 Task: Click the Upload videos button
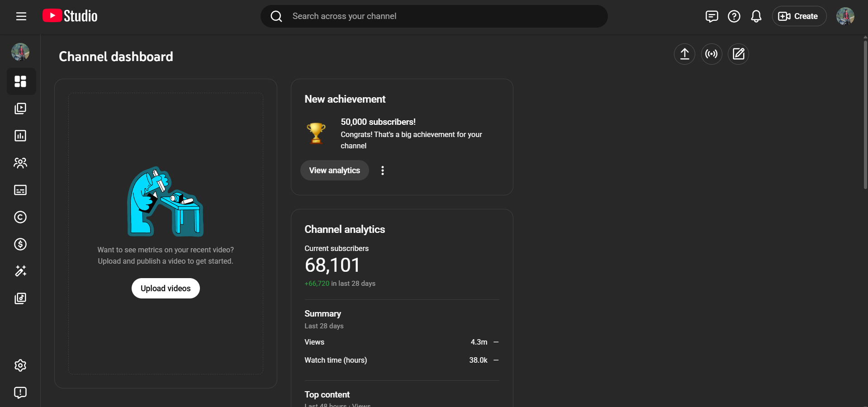tap(166, 289)
